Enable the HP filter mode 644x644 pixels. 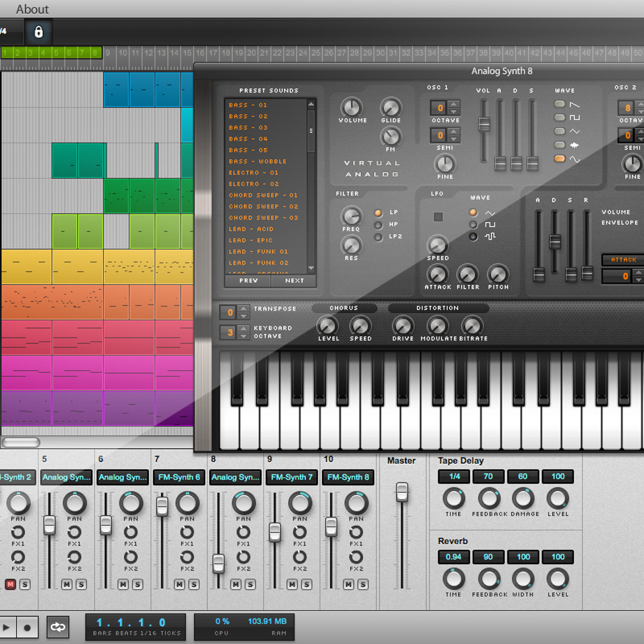[x=378, y=225]
